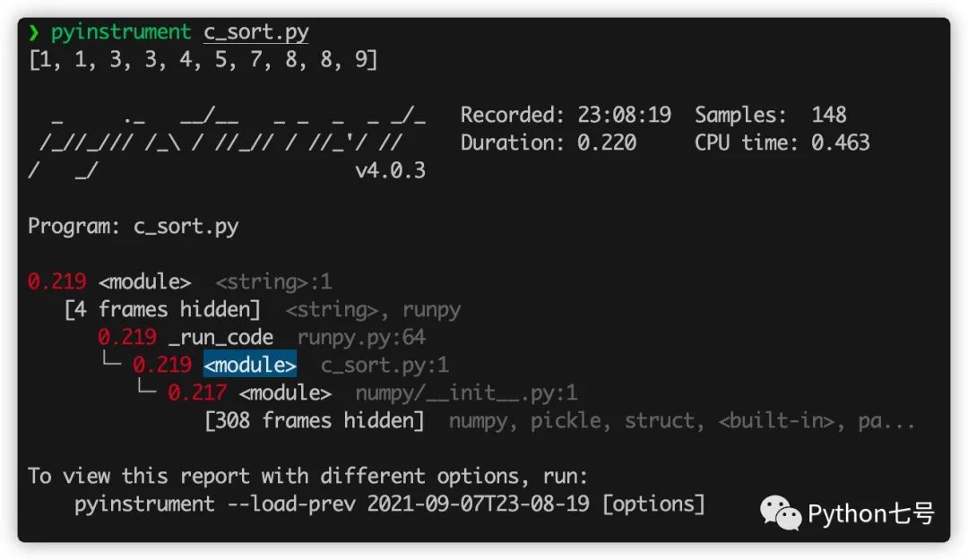Click the top-level 0.219 <module> frame
Screen dimensions: 968x560
(x=144, y=282)
